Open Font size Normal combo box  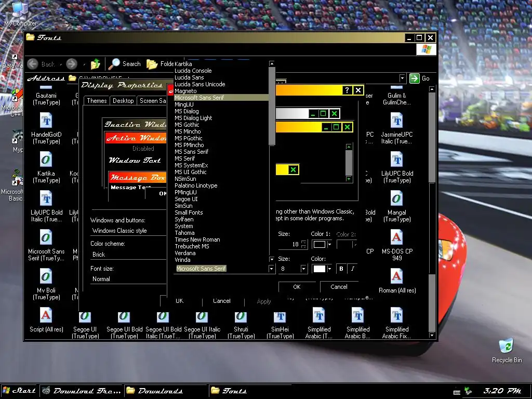pos(128,279)
